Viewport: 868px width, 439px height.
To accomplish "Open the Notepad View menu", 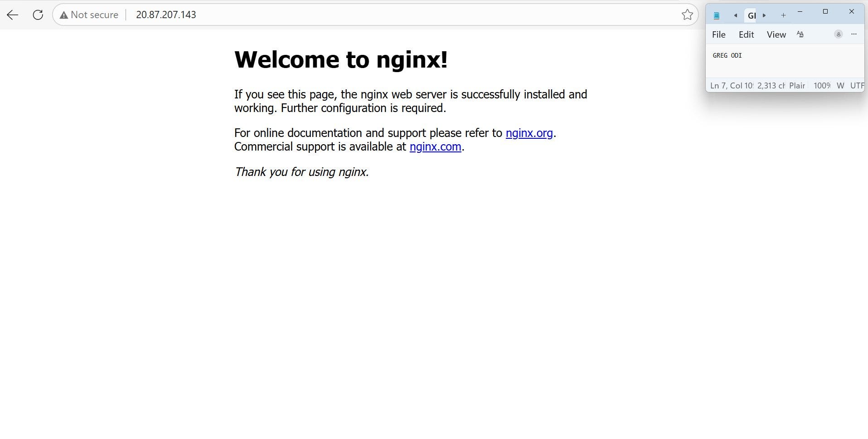I will coord(776,34).
